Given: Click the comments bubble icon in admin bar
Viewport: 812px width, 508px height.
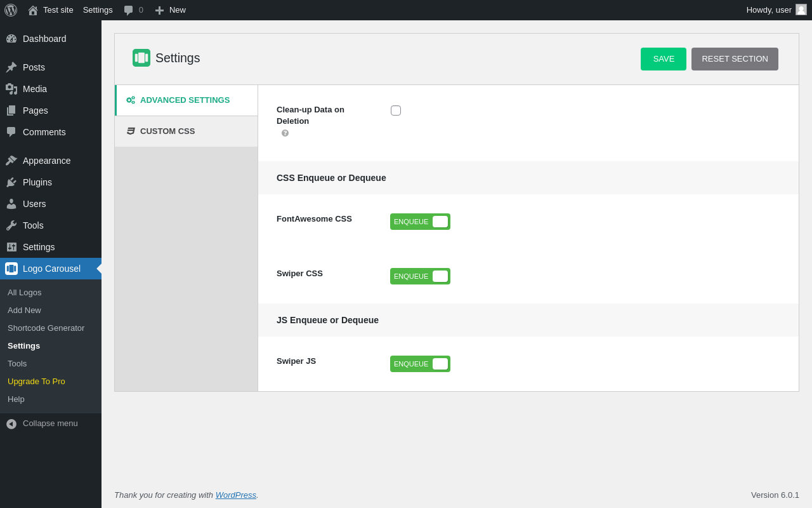Looking at the screenshot, I should [129, 10].
